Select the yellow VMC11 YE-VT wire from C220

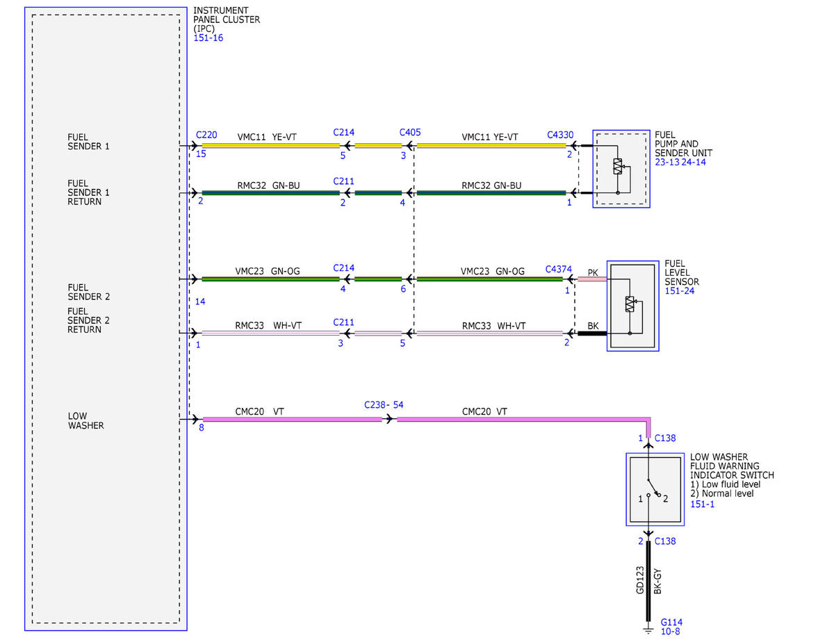pyautogui.click(x=270, y=146)
